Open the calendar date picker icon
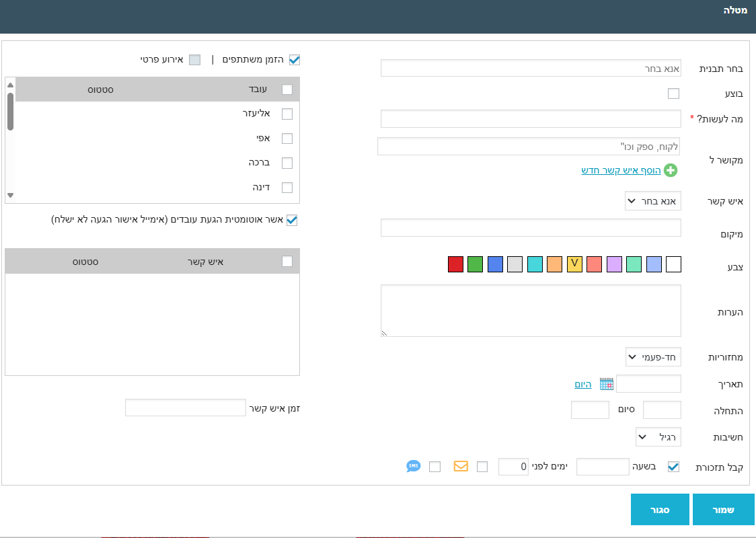 point(607,384)
